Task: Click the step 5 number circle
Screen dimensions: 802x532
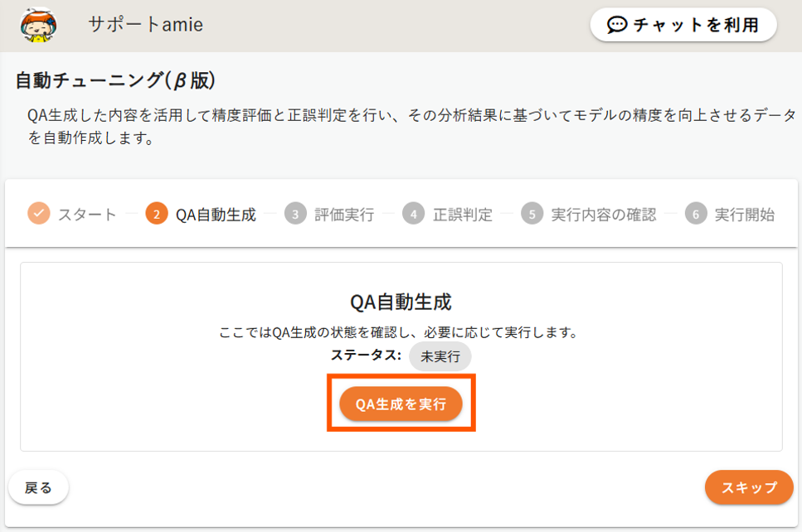Action: [x=532, y=215]
